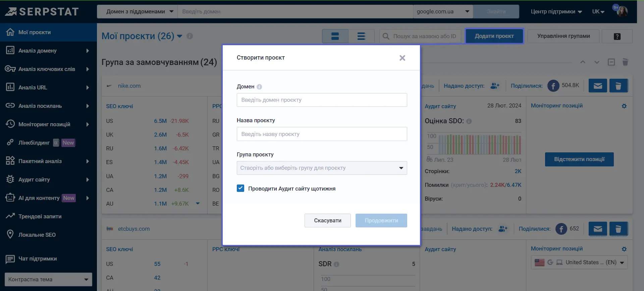The height and width of the screenshot is (291, 644).
Task: Click the Serpstat logo
Action: coord(42,12)
